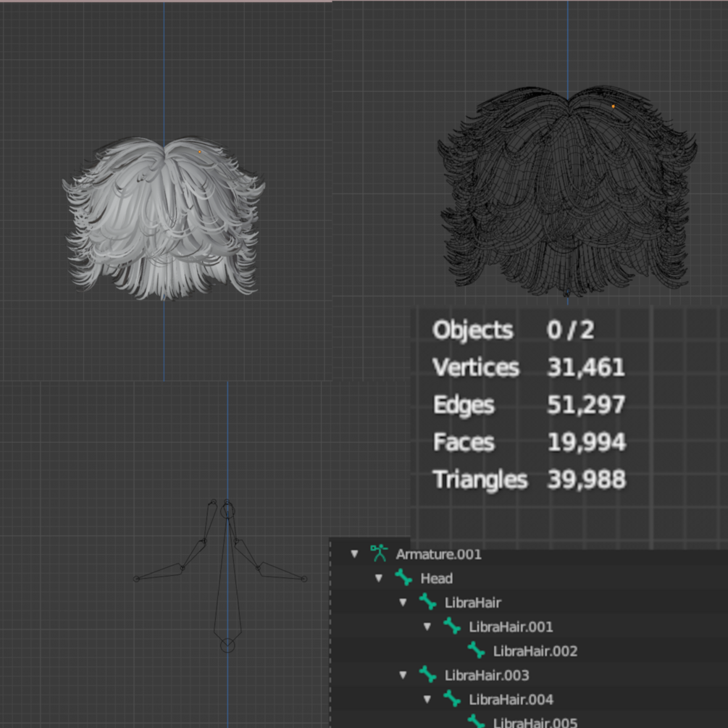The image size is (728, 728).
Task: Select the LibraHair.004 bone name
Action: [x=511, y=699]
